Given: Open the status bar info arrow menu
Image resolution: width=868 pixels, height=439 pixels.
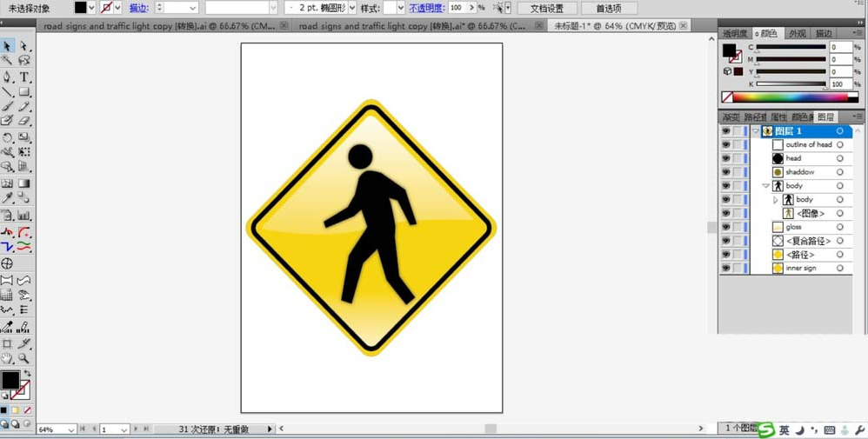Looking at the screenshot, I should [270, 429].
